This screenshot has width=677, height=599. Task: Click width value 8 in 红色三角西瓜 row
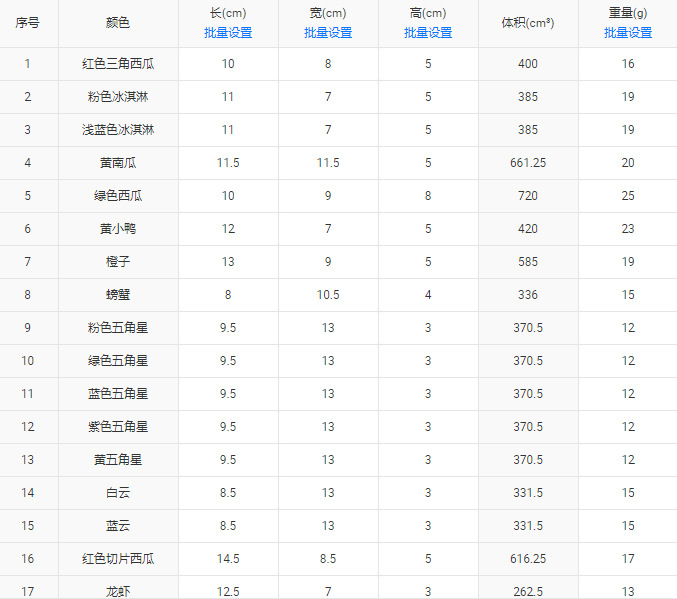tap(328, 64)
